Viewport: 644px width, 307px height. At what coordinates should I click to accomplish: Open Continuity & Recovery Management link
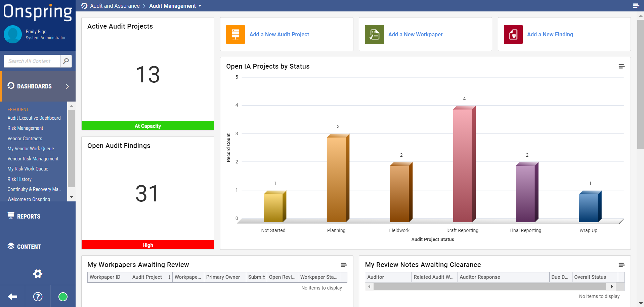tap(34, 189)
